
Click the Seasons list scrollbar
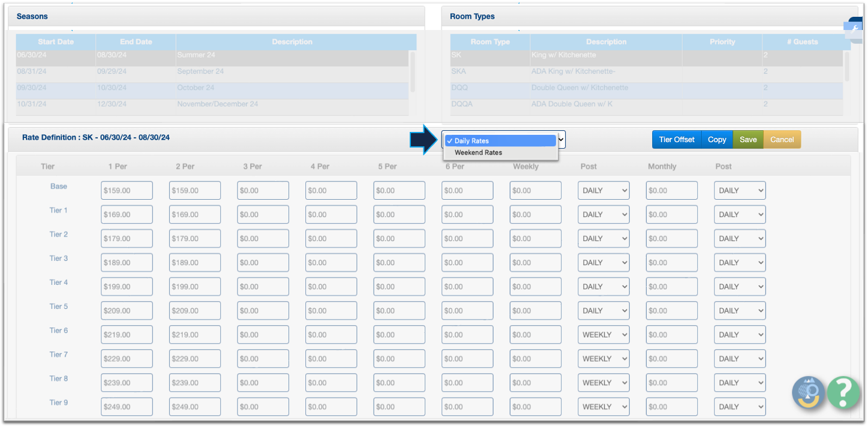coord(412,71)
